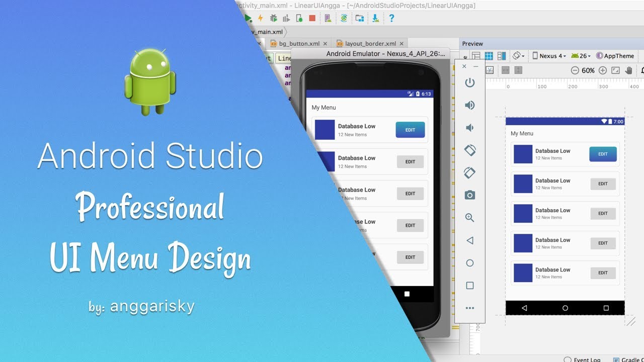
Task: Tap Home circle in Preview navigation bar
Action: coord(565,308)
